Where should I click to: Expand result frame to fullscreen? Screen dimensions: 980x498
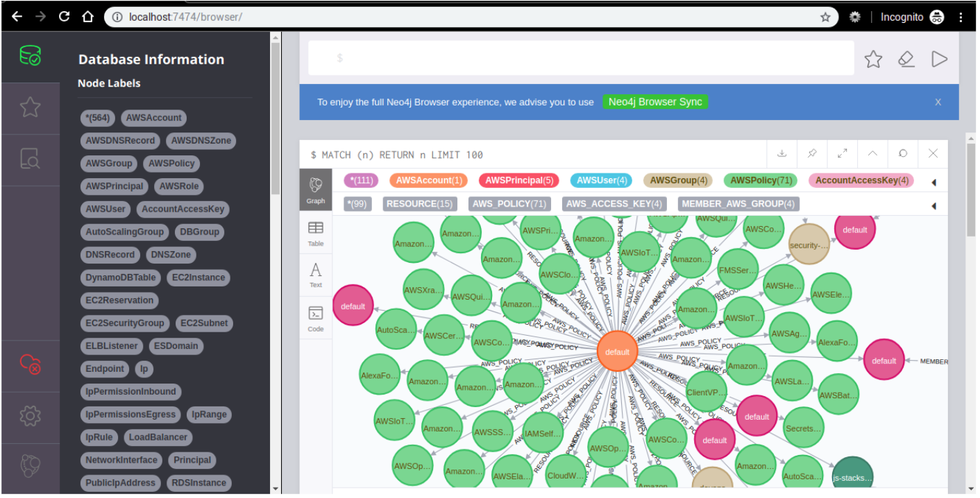(842, 154)
